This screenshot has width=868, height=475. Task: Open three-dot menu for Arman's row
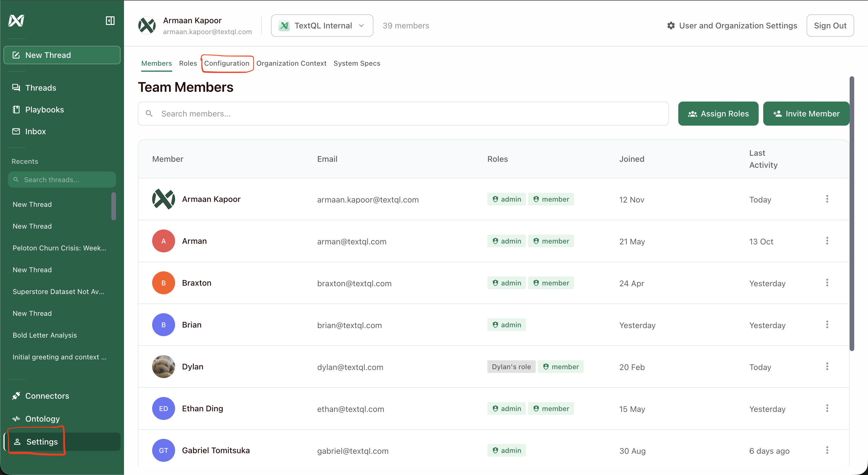[x=827, y=241]
